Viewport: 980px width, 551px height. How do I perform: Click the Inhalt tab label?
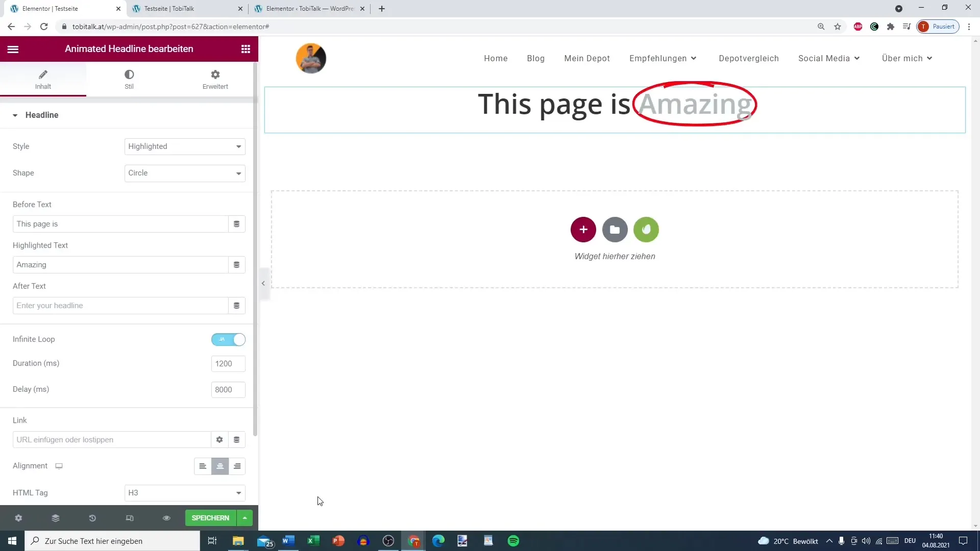(x=43, y=86)
